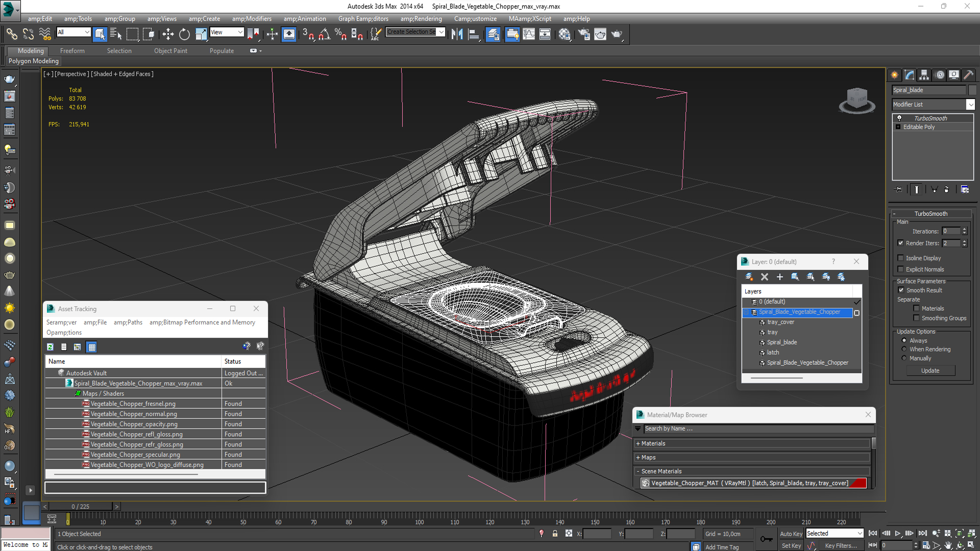Create new layer in Layer dialog

749,277
